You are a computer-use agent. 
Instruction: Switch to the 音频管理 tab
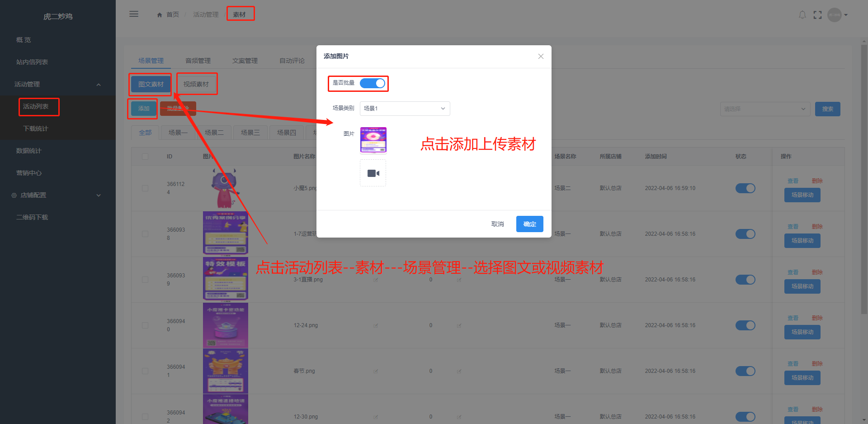(198, 61)
